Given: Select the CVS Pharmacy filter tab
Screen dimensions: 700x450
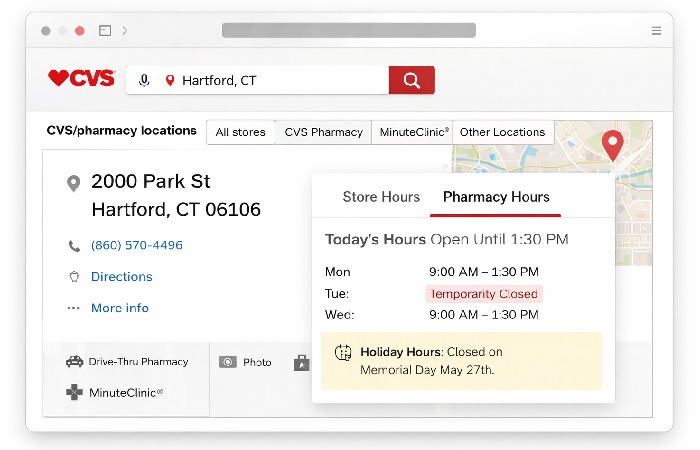Looking at the screenshot, I should coord(323,132).
